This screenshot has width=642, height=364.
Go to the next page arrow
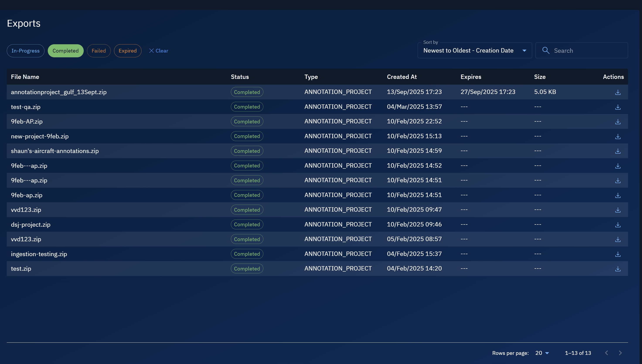tap(620, 353)
